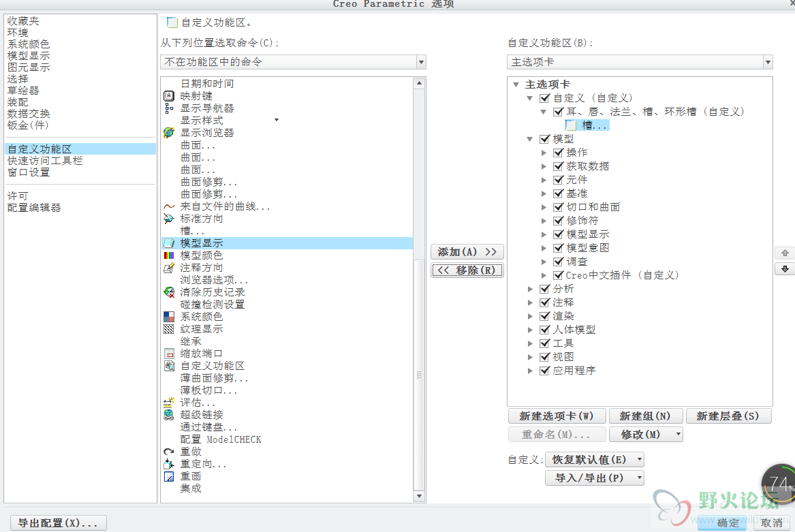Click the 确定 confirm button
Image resolution: width=795 pixels, height=532 pixels.
pyautogui.click(x=722, y=522)
